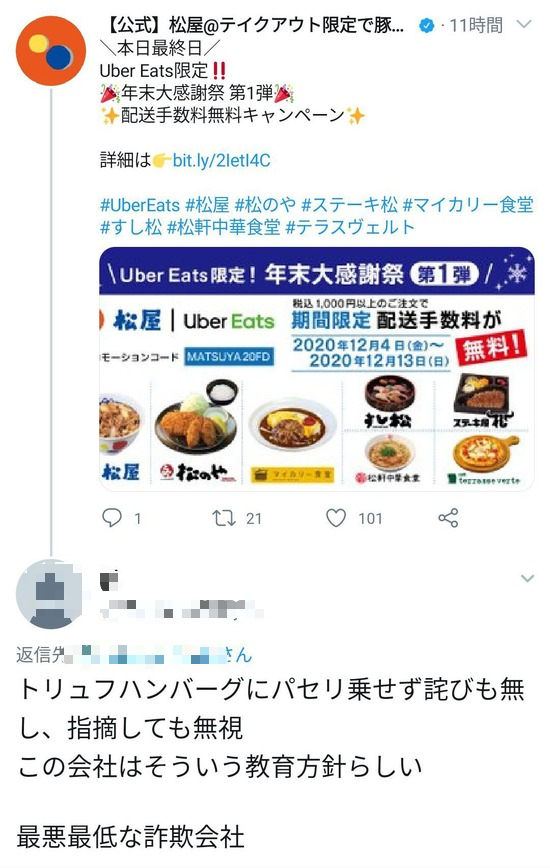
Task: Open the 松屋 account name
Action: point(252,25)
